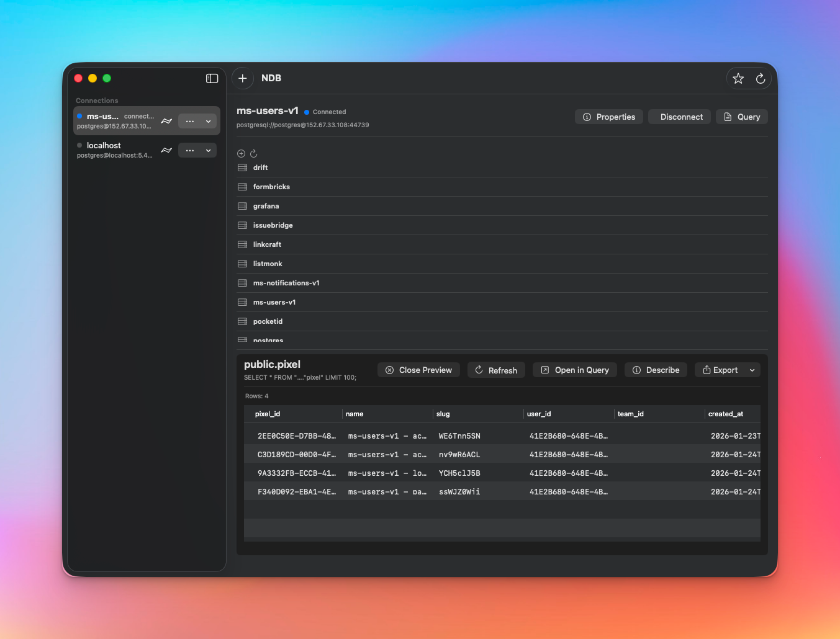Click the name column header in results

tap(355, 414)
